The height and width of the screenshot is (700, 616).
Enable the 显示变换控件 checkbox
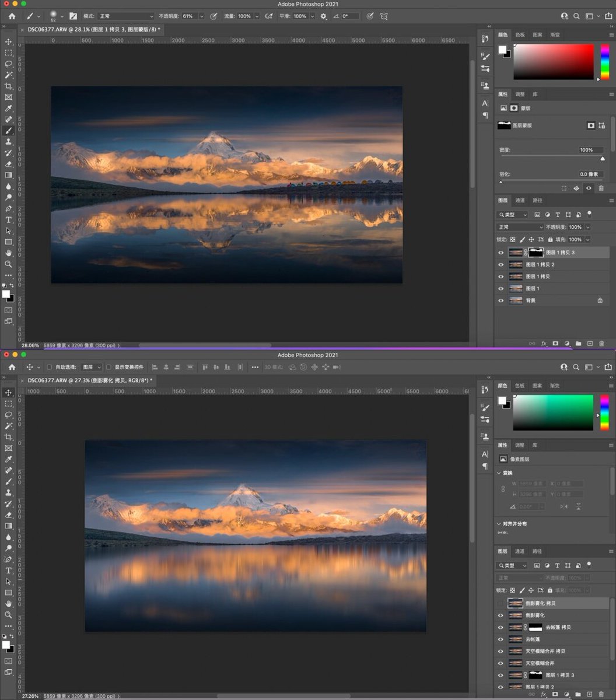click(108, 367)
